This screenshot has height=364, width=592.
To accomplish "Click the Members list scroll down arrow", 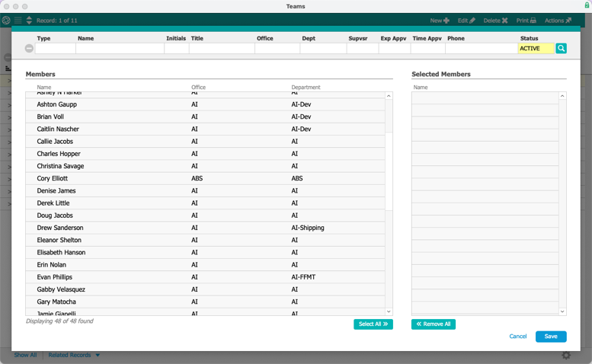I will [x=389, y=311].
